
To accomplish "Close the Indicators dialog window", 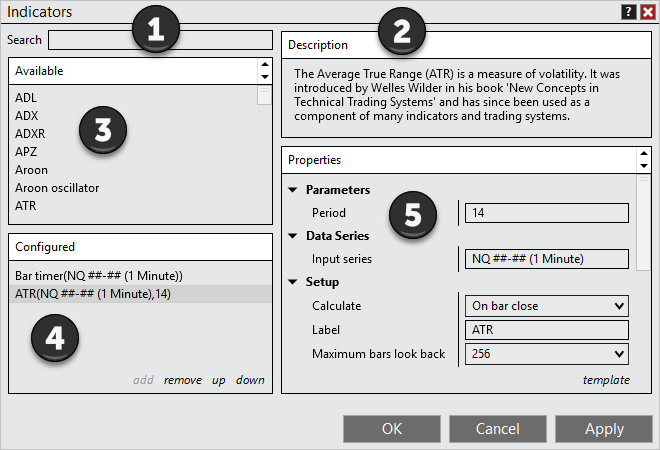I will tap(646, 12).
